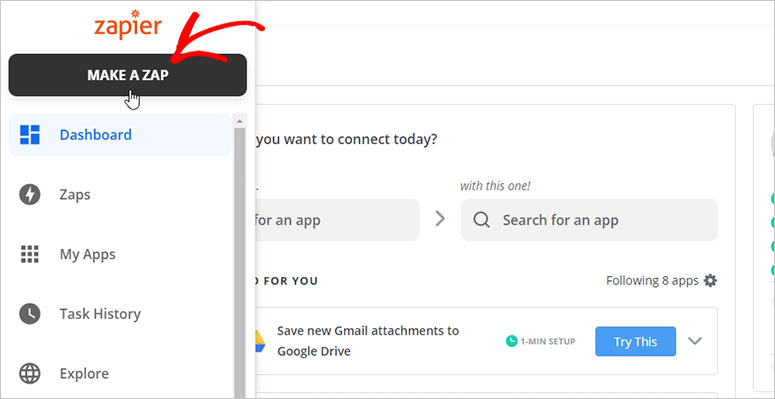Viewport: 775px width, 399px height.
Task: Click the sidebar scrollbar up arrow
Action: click(240, 121)
